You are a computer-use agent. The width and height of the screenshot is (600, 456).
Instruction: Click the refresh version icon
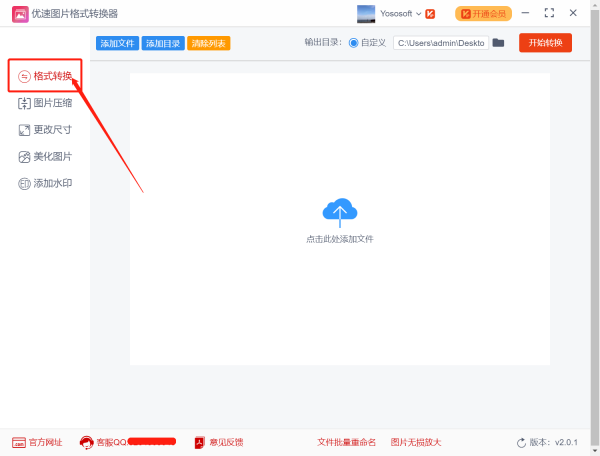[x=521, y=443]
